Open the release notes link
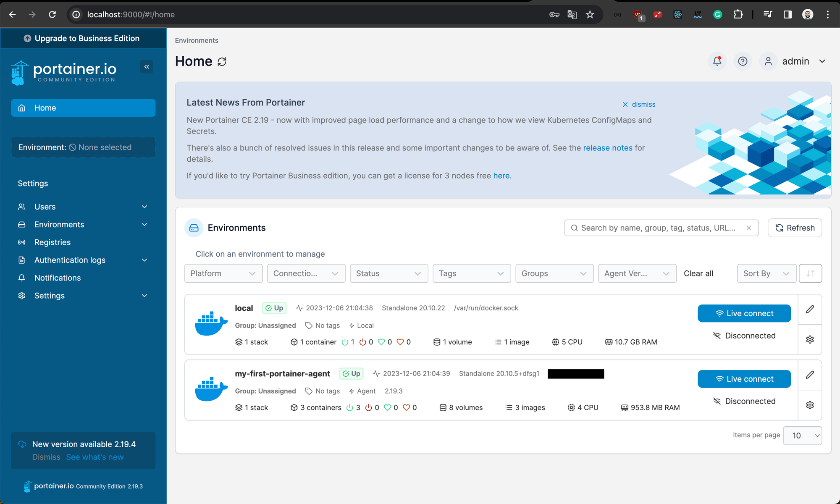Image resolution: width=840 pixels, height=504 pixels. 607,148
